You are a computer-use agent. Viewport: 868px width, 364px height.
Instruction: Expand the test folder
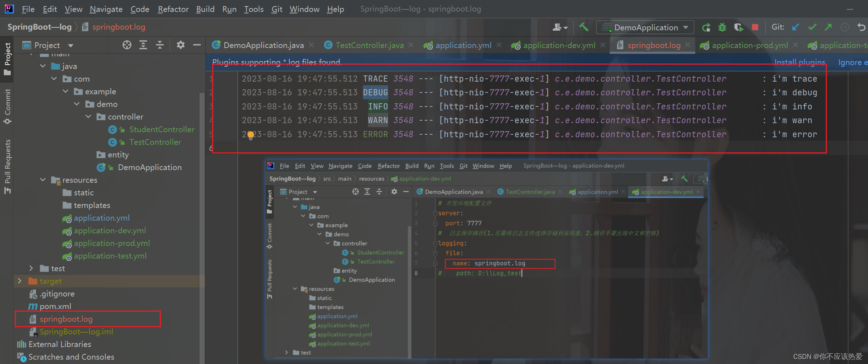(x=31, y=268)
